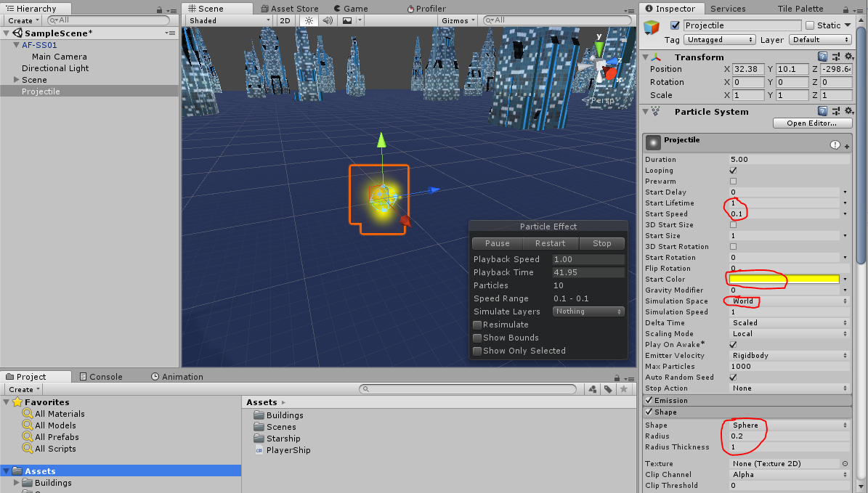Toggle scene audio speaker icon
Screen dimensions: 868x493
(328, 20)
